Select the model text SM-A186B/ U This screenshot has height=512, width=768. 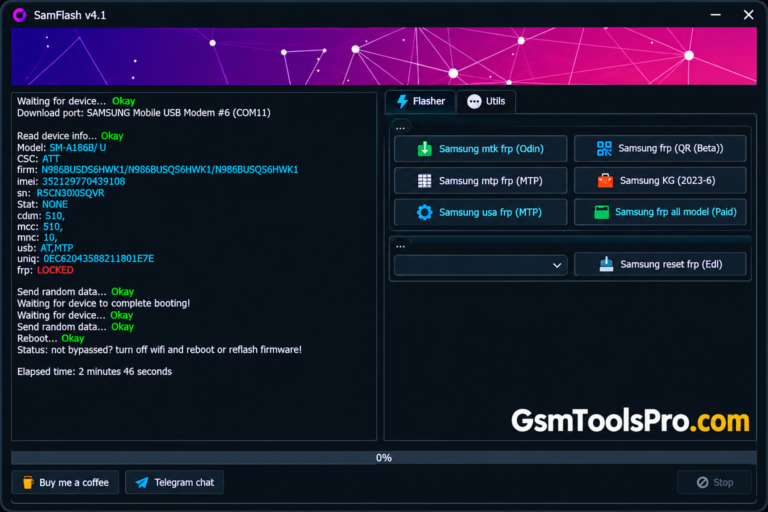point(77,147)
